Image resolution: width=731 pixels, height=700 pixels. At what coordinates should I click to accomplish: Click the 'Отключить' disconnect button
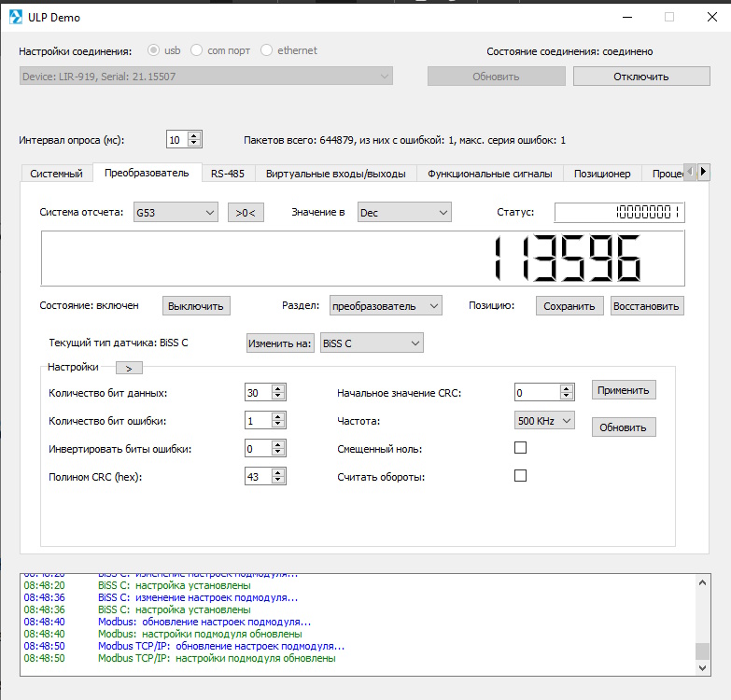pos(640,77)
